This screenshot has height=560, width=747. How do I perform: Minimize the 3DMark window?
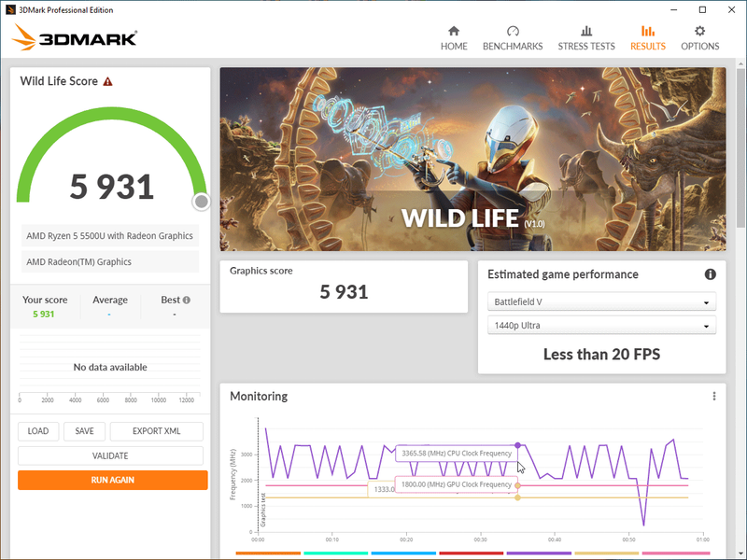(x=673, y=9)
